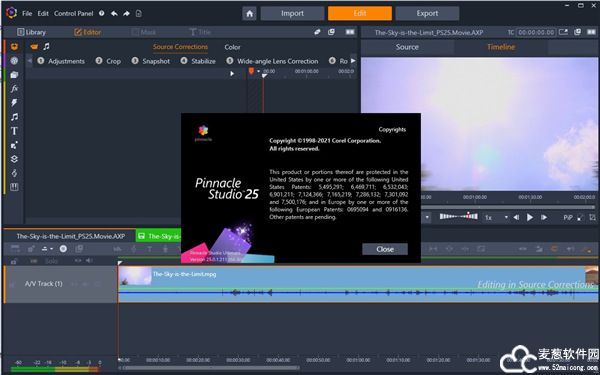Select the lightning transitions sidebar icon
Image resolution: width=600 pixels, height=375 pixels.
14,103
